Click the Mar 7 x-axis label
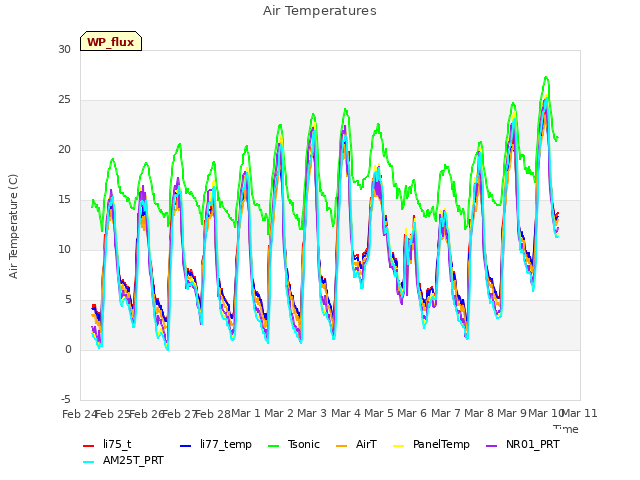Image resolution: width=640 pixels, height=480 pixels. click(446, 413)
